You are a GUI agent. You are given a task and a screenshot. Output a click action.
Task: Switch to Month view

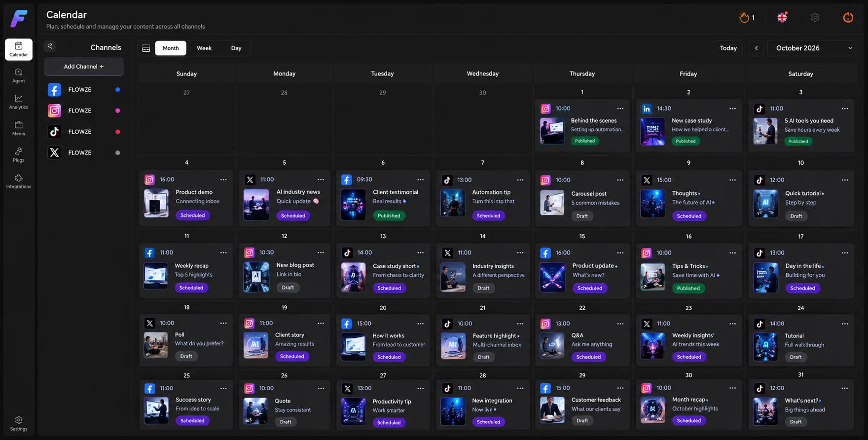(171, 48)
